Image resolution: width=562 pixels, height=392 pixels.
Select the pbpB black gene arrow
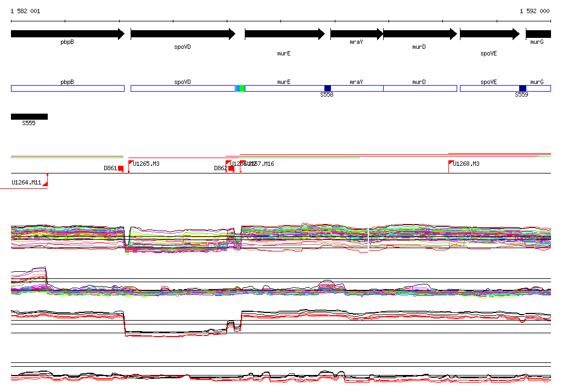(x=68, y=34)
